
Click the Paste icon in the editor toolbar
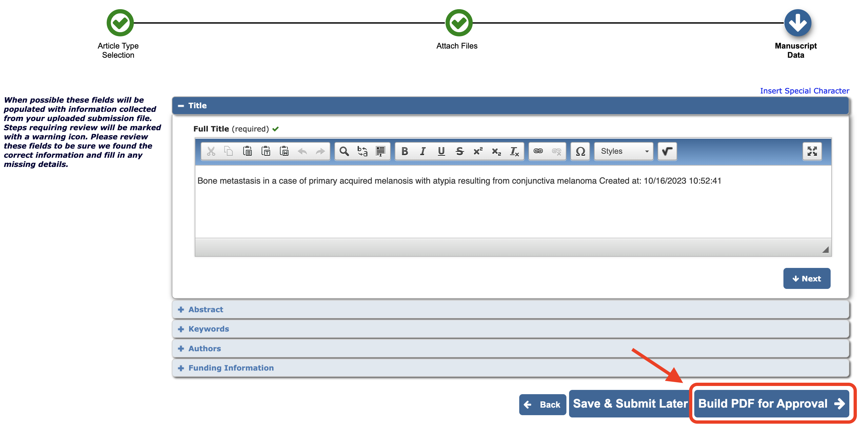pos(247,151)
